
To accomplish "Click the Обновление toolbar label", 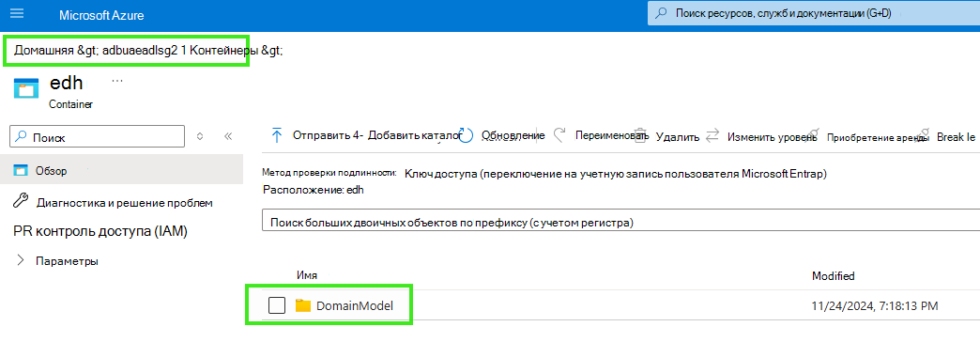I will 513,135.
